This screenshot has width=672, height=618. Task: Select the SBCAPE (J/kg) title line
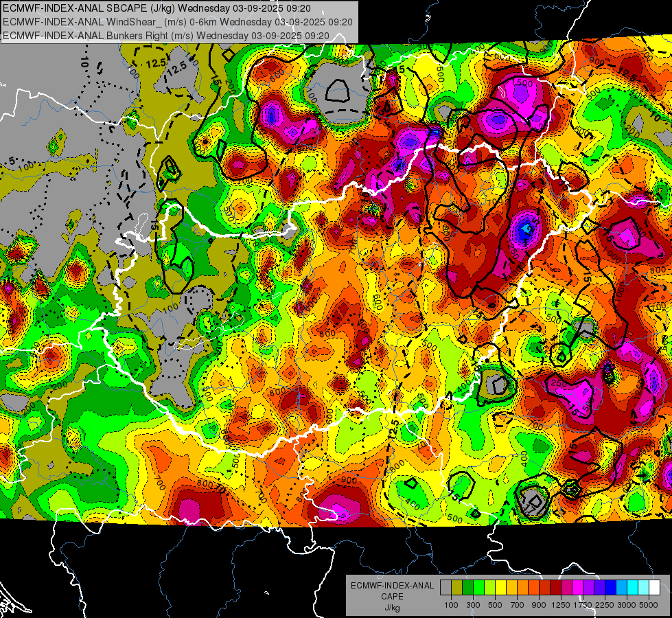click(x=157, y=8)
